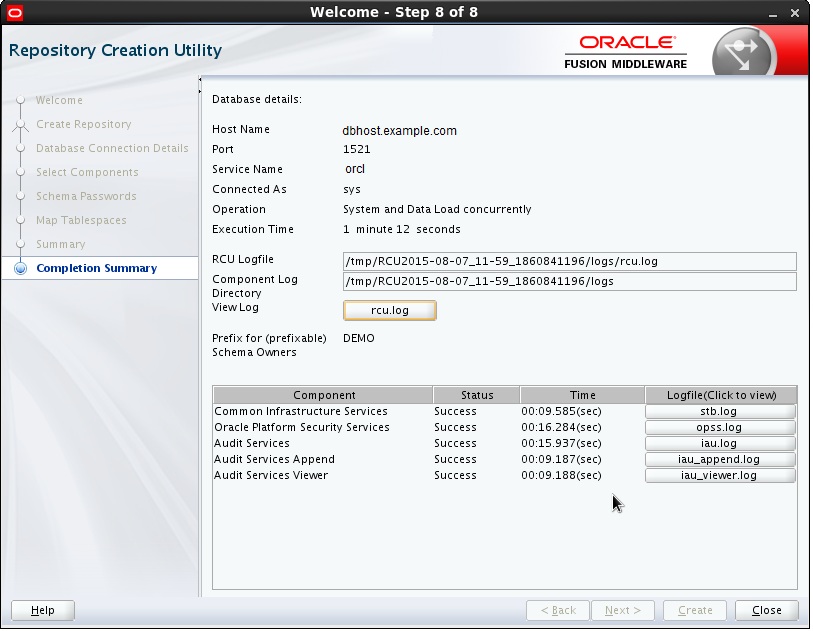The image size is (813, 631).
Task: Click the Completion Summary step bullet icon
Action: pos(20,268)
